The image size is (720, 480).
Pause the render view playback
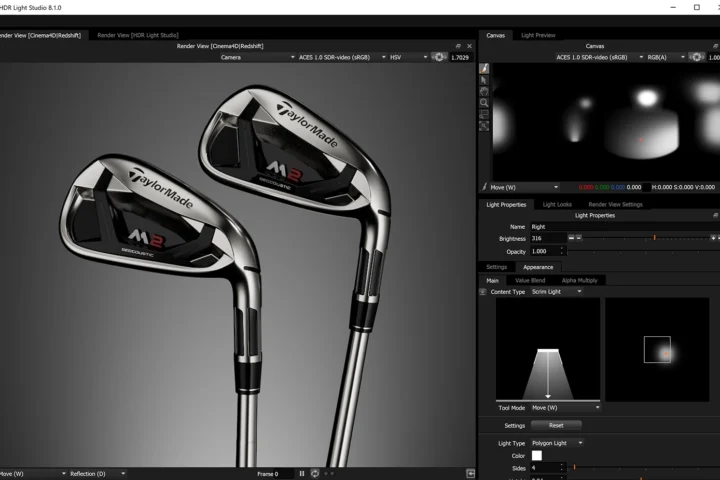click(x=302, y=474)
